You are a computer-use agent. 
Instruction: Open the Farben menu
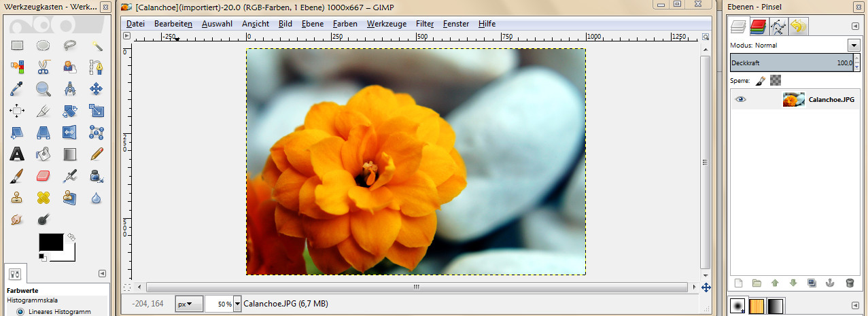click(345, 24)
